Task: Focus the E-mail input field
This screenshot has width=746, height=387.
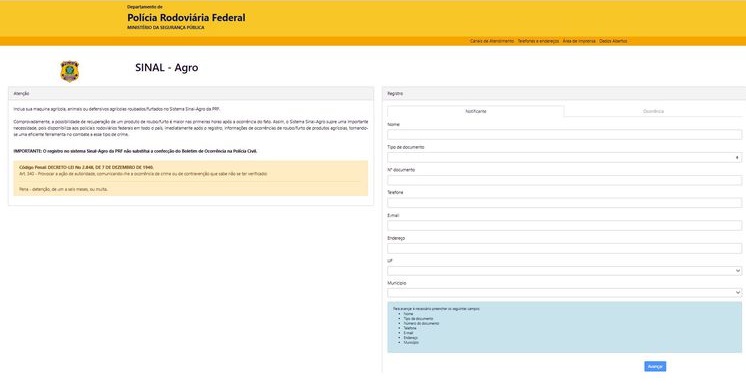Action: [564, 226]
